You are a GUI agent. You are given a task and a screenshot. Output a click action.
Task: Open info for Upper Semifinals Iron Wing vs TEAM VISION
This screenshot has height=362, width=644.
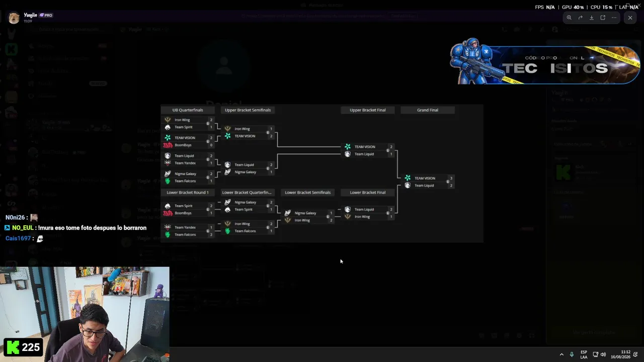click(268, 132)
